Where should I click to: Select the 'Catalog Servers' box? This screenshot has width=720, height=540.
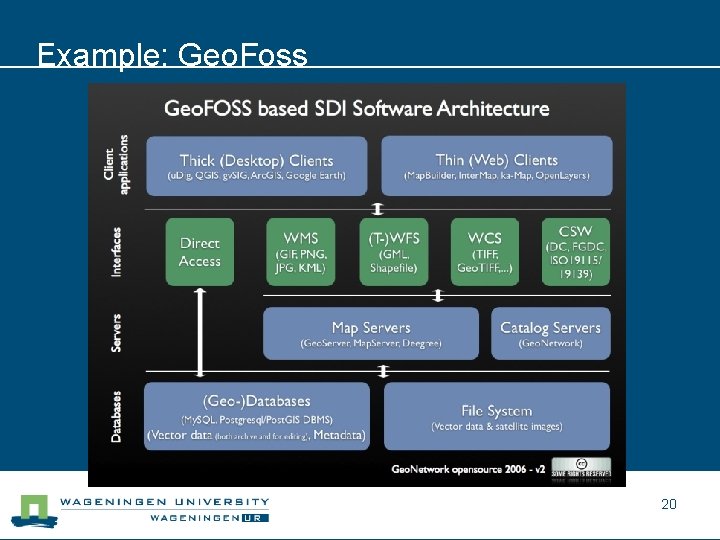(551, 333)
